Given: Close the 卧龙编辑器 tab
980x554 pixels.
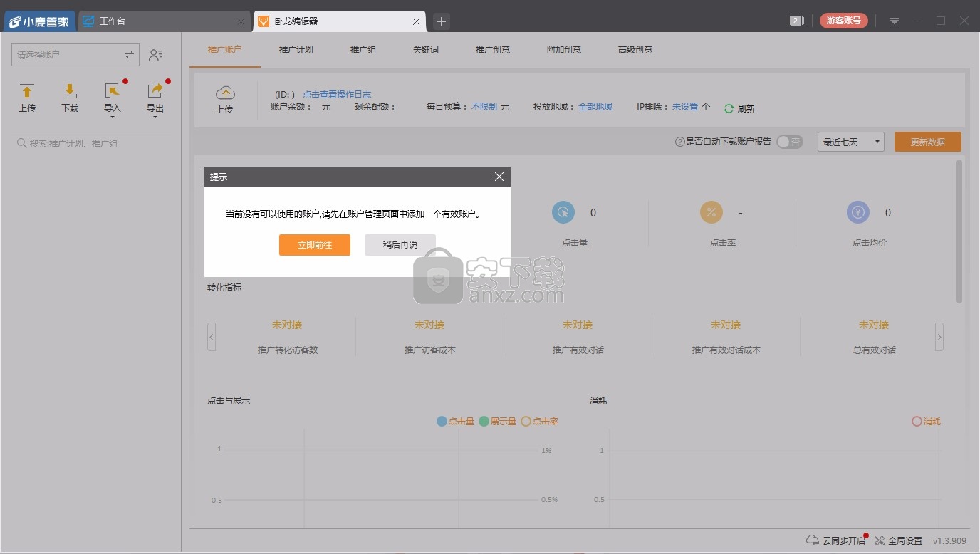Looking at the screenshot, I should (417, 21).
